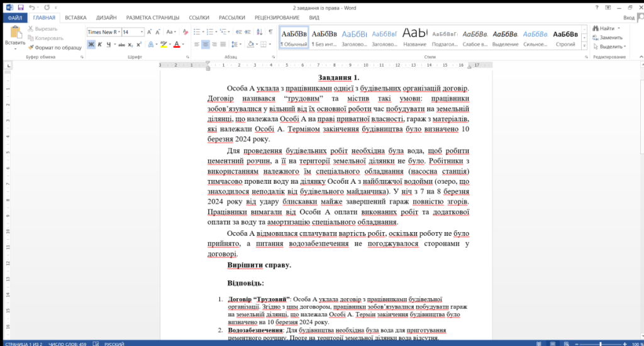Click the spelling check status bar icon
644x346 pixels.
(x=96, y=343)
